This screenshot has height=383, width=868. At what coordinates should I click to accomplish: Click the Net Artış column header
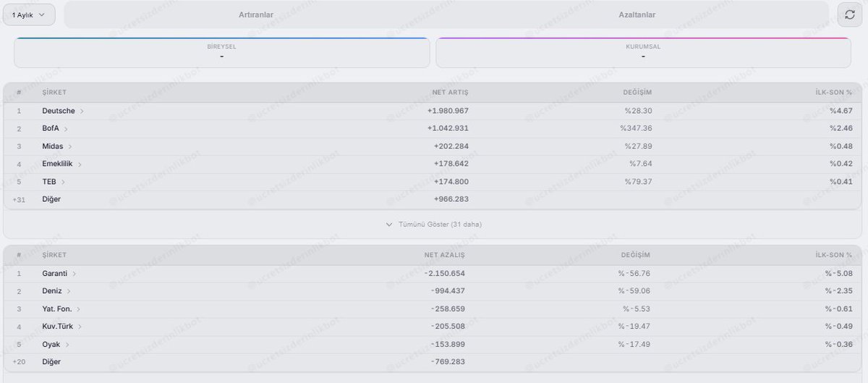[x=451, y=93]
